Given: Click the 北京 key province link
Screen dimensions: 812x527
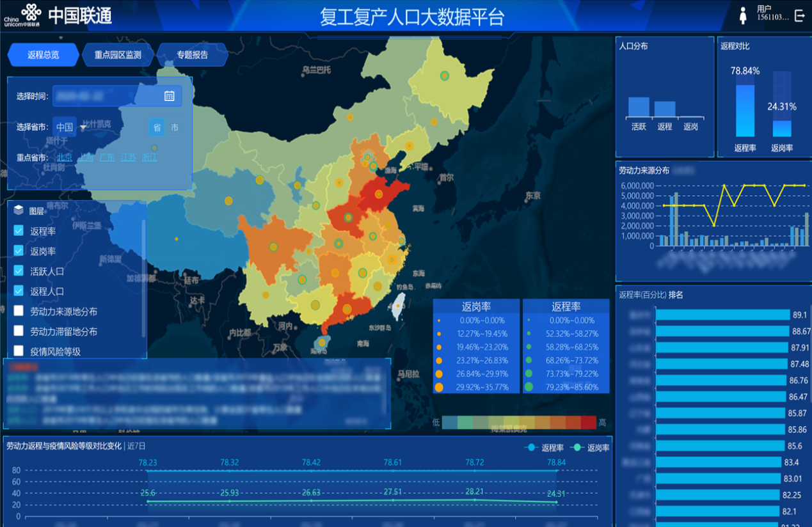Looking at the screenshot, I should (65, 157).
